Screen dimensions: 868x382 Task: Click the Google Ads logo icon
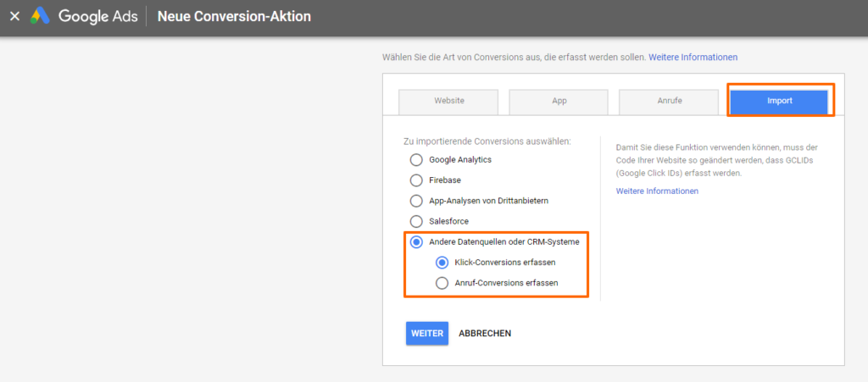[40, 16]
